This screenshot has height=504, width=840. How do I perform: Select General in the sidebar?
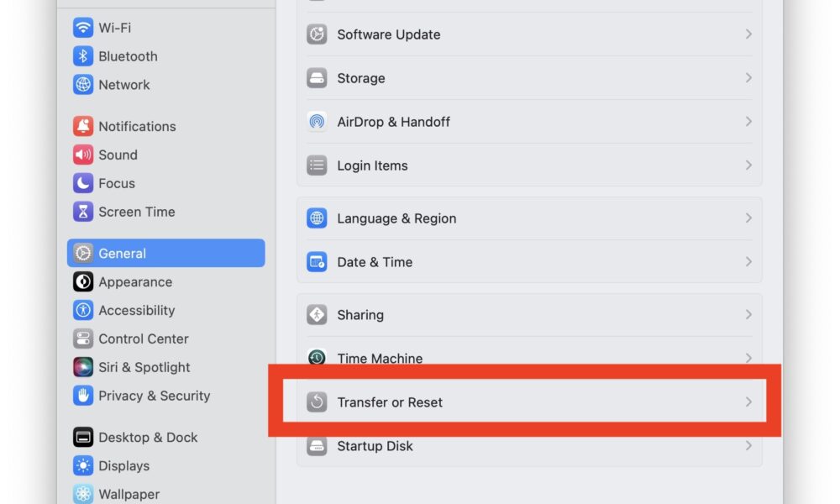click(166, 254)
